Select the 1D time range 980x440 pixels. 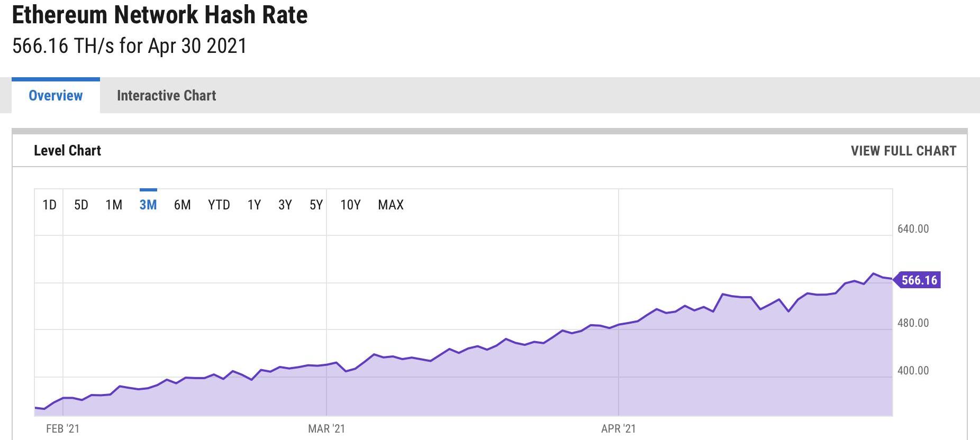[x=49, y=205]
